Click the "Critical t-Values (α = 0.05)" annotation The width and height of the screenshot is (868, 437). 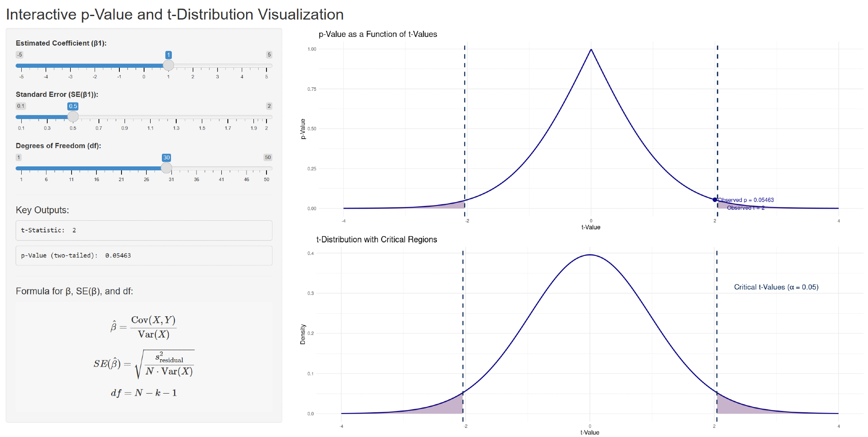pos(776,287)
